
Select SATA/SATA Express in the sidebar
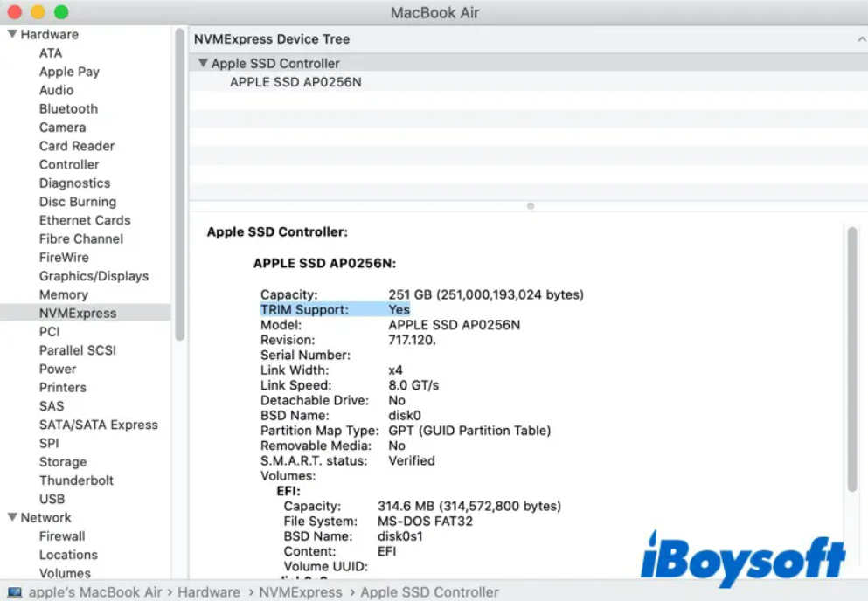(x=99, y=425)
